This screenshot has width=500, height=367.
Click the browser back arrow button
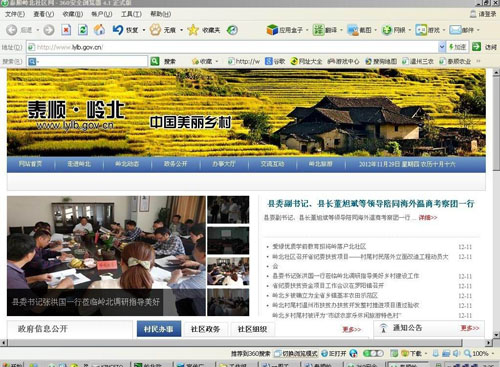tap(12, 30)
